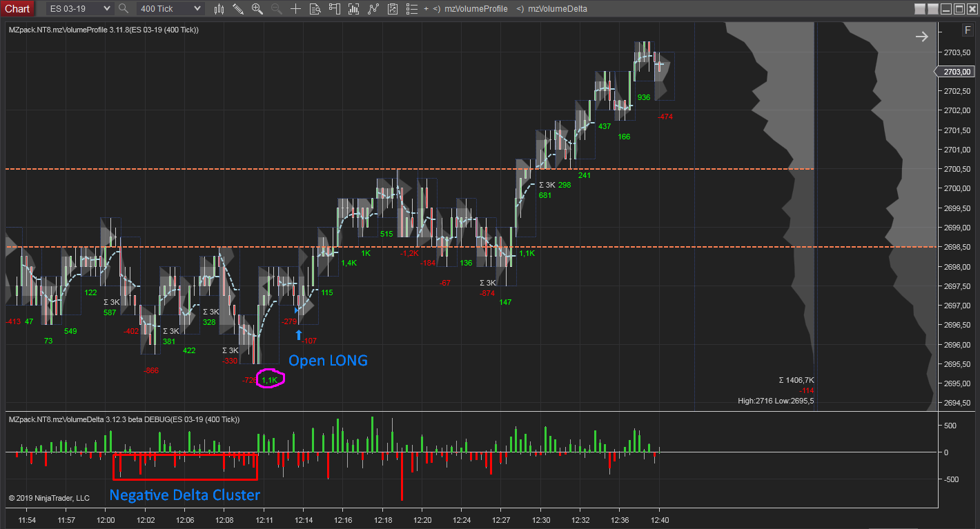Viewport: 980px width, 529px height.
Task: Maximize the chart window
Action: click(x=959, y=9)
